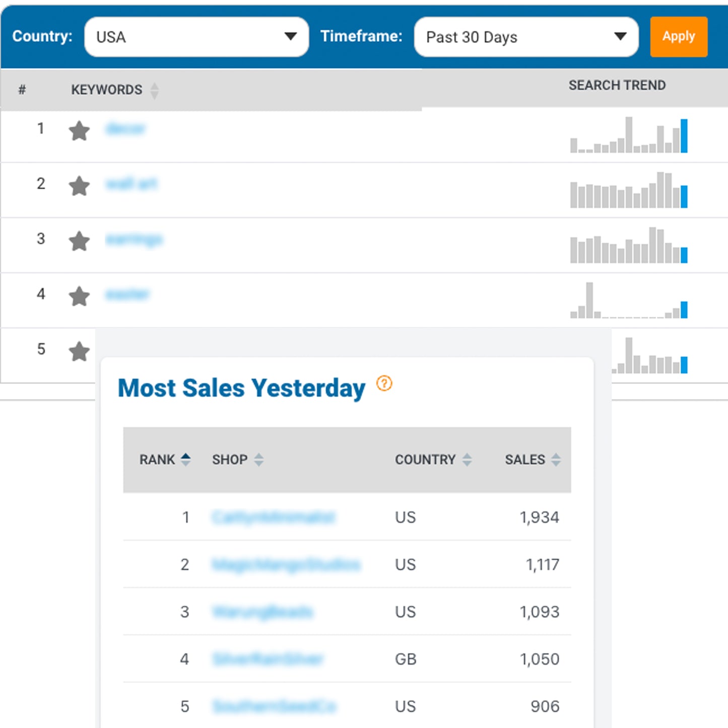Sort keywords using the KEYWORDS sort arrows

click(x=154, y=90)
